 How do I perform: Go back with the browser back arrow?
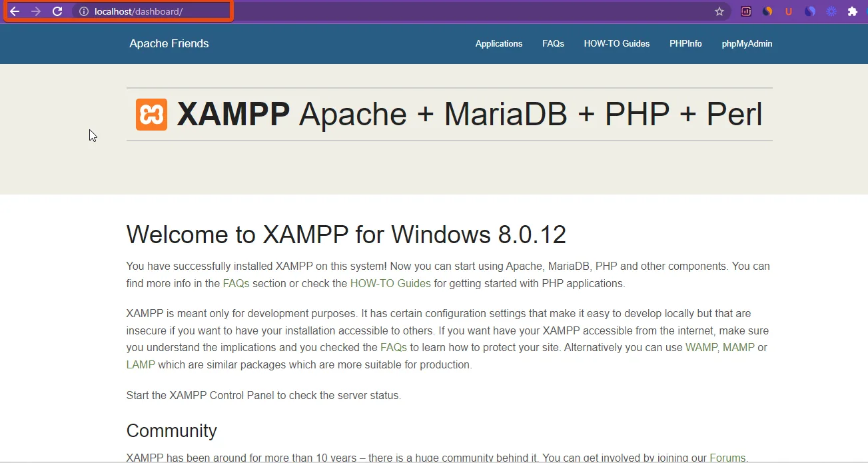click(x=14, y=11)
